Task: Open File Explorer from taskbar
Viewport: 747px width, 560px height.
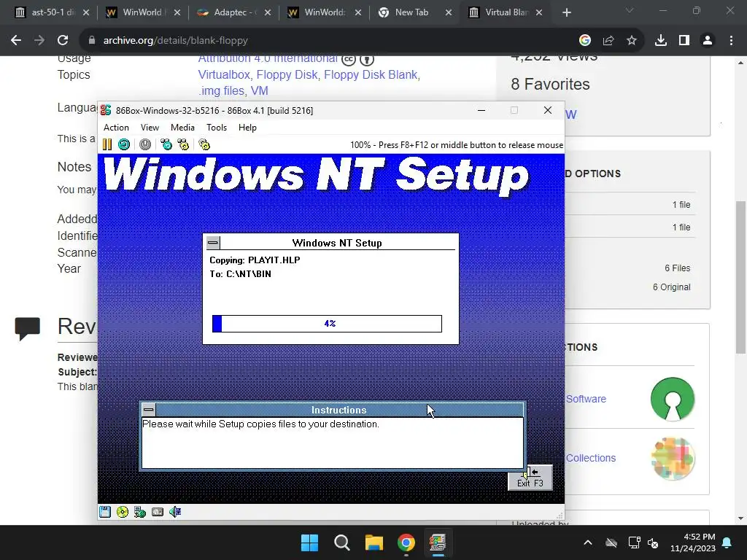Action: pyautogui.click(x=374, y=542)
